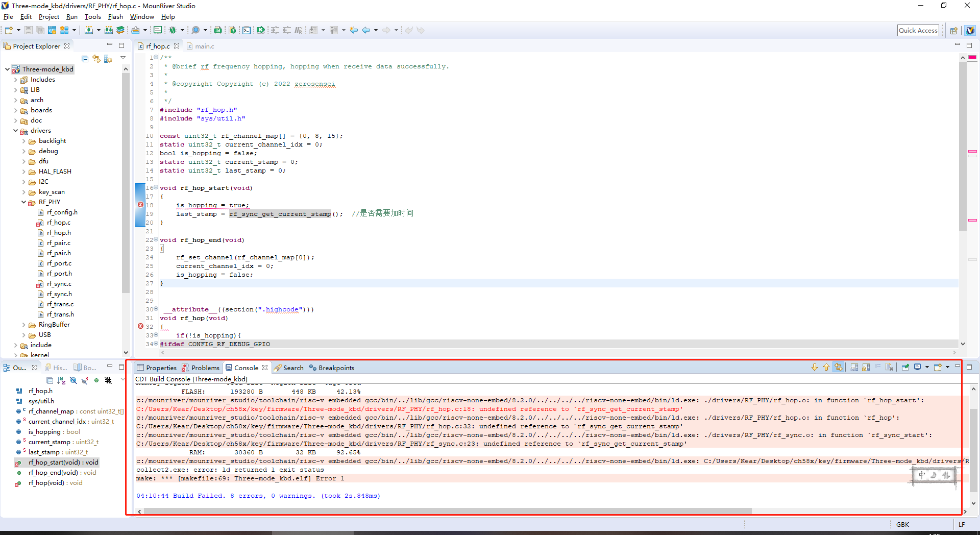Image resolution: width=980 pixels, height=535 pixels.
Task: Toggle Pin Console button
Action: click(905, 368)
